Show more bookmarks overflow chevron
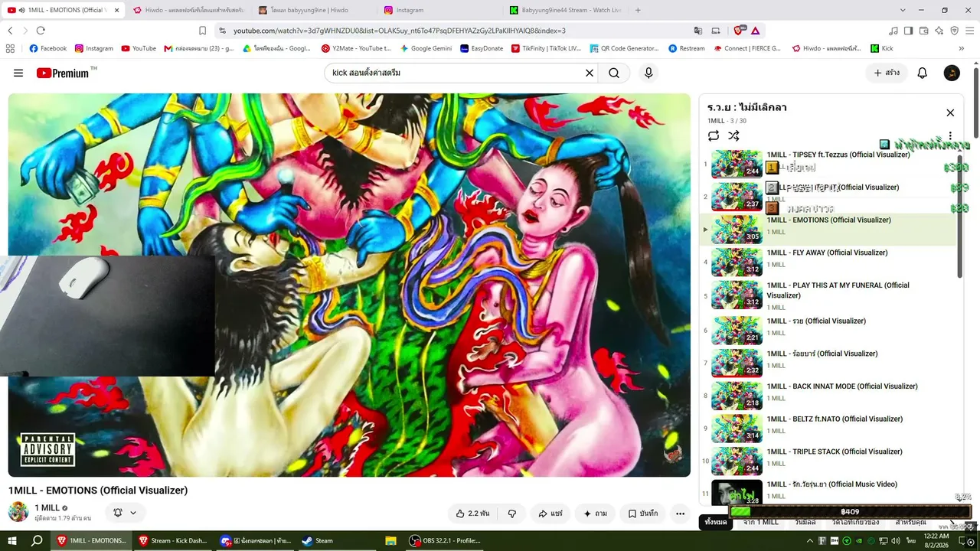 pyautogui.click(x=962, y=48)
